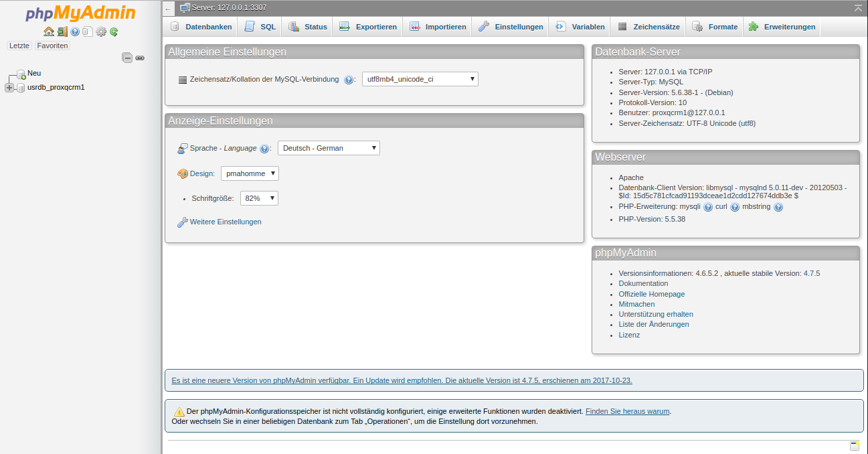This screenshot has width=868, height=454.
Task: Switch to the SQL tab
Action: tap(260, 27)
